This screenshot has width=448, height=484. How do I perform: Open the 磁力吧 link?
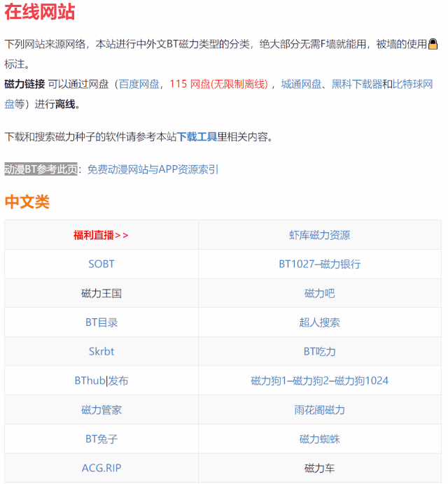click(319, 293)
